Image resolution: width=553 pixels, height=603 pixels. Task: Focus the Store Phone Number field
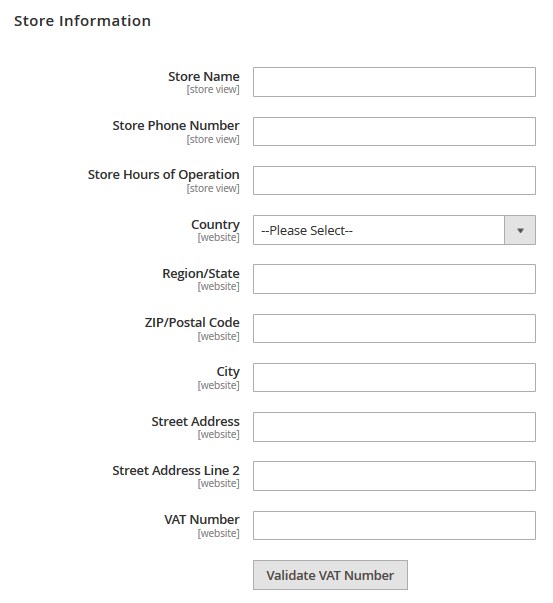point(394,132)
